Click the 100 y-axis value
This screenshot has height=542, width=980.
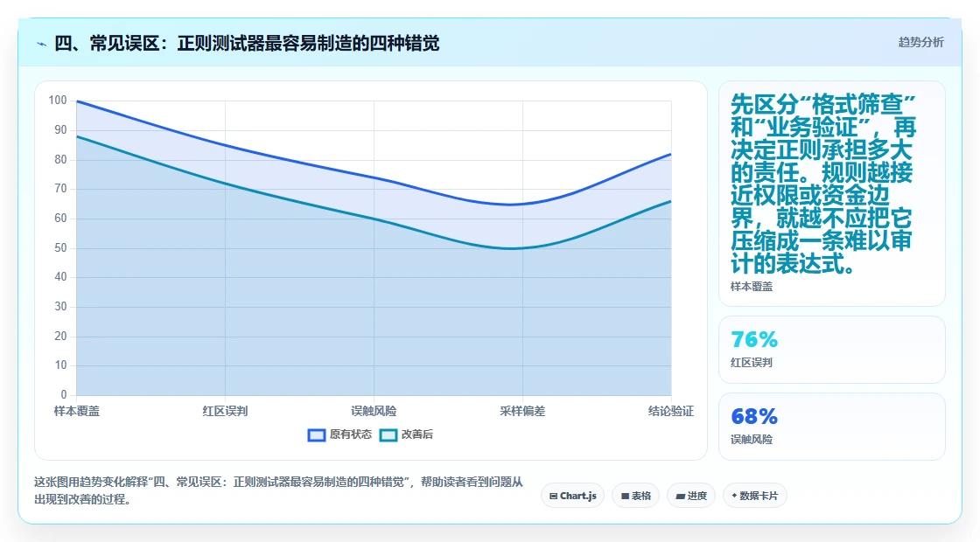pos(58,101)
